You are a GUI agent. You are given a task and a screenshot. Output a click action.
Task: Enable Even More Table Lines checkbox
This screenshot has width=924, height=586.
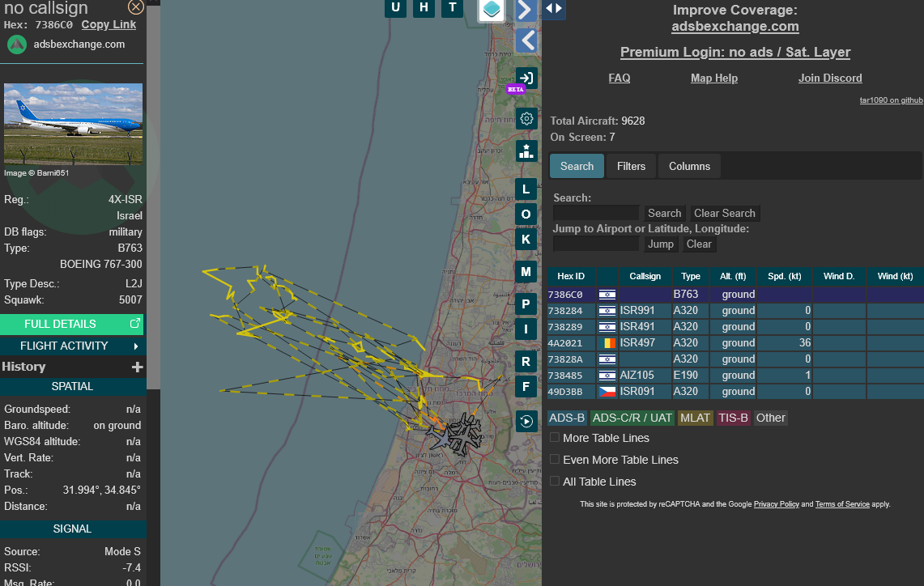[555, 460]
